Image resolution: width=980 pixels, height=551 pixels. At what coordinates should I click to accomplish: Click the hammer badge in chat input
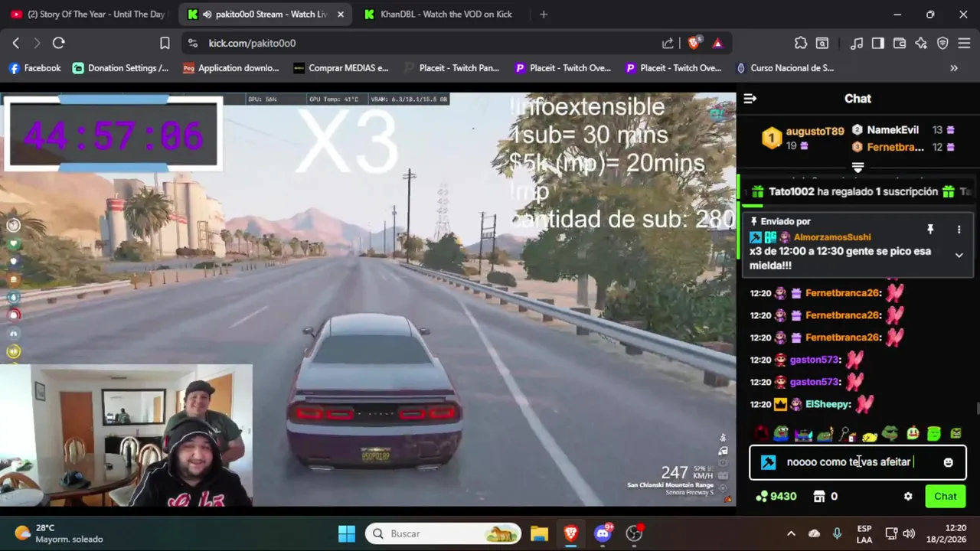[768, 462]
